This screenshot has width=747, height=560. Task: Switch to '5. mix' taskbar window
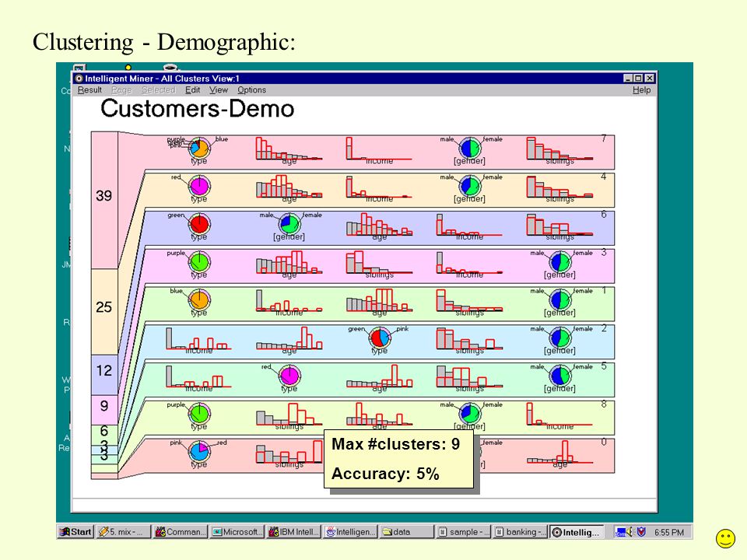[x=124, y=532]
